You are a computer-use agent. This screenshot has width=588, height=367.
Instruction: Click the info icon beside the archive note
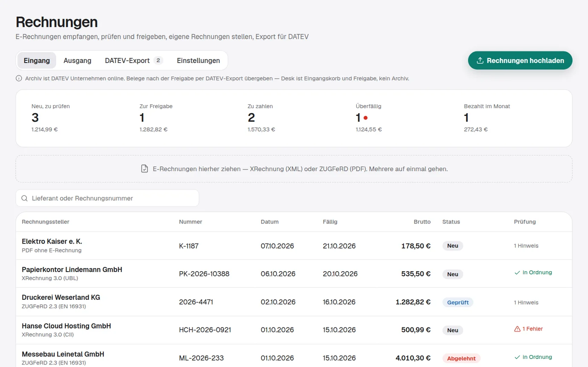(19, 78)
